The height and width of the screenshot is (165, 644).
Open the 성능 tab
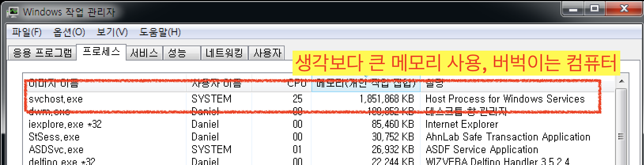[182, 53]
